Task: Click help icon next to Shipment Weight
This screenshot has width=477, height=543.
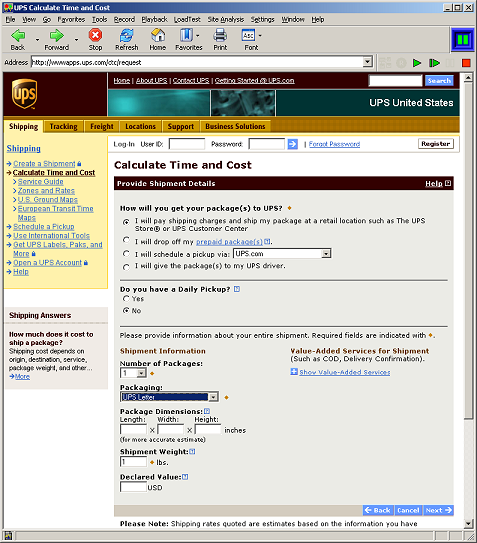Action: 192,451
